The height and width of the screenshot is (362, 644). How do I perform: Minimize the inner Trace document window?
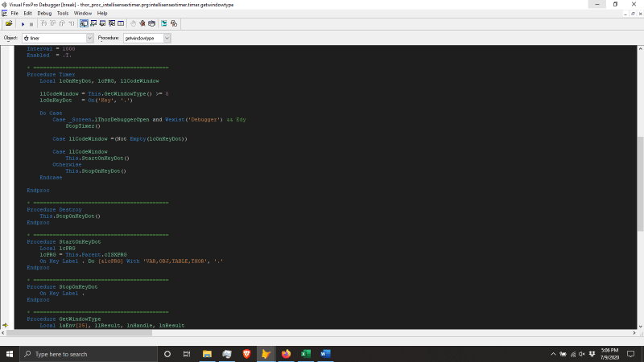click(x=625, y=14)
